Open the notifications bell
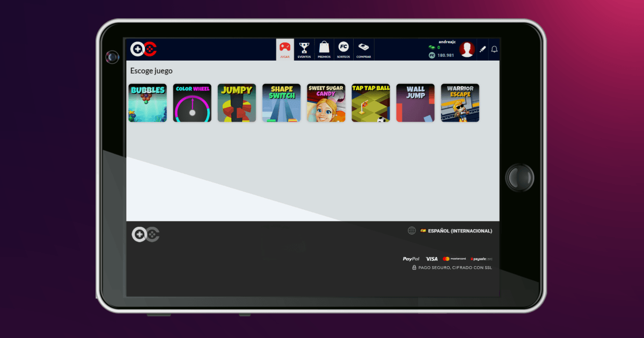Screen dimensions: 644x338 494,49
